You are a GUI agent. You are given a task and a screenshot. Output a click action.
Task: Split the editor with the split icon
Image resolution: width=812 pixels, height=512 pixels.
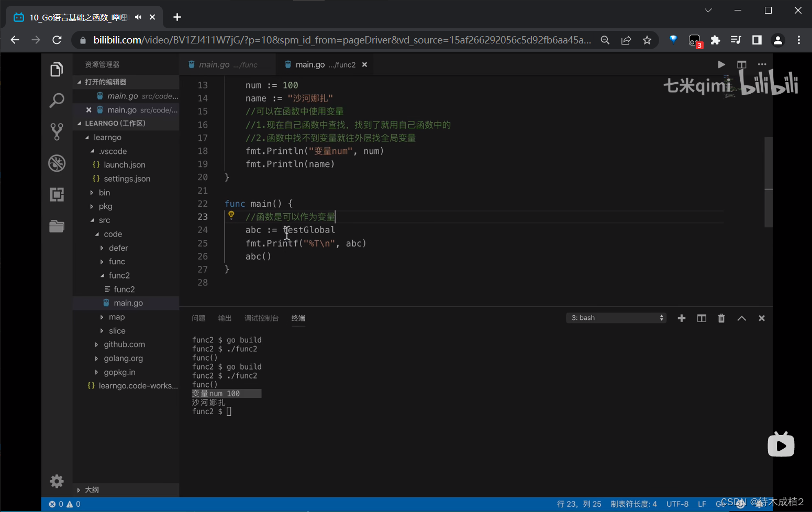[741, 64]
